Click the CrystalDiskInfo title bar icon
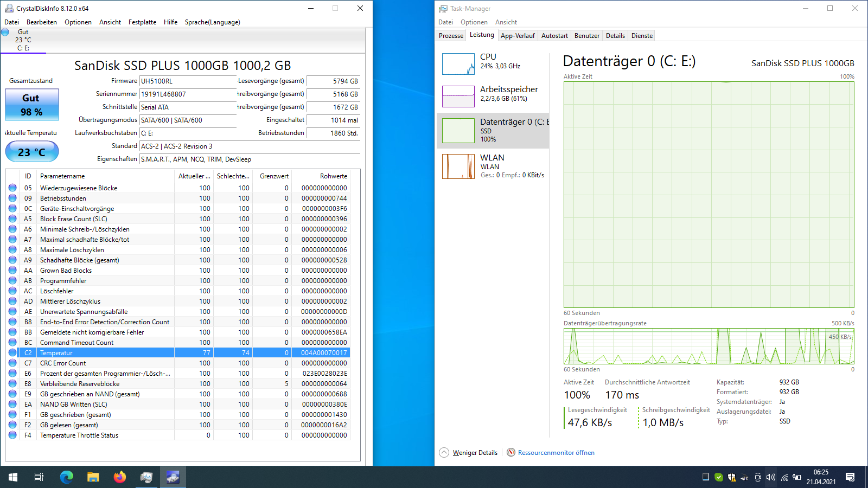The height and width of the screenshot is (488, 868). tap(9, 8)
